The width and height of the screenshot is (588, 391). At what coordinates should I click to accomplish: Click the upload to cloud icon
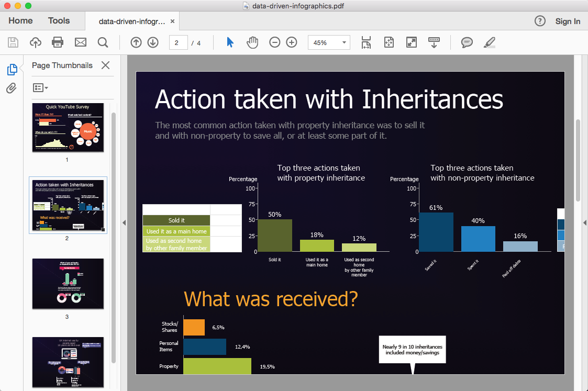pyautogui.click(x=35, y=42)
